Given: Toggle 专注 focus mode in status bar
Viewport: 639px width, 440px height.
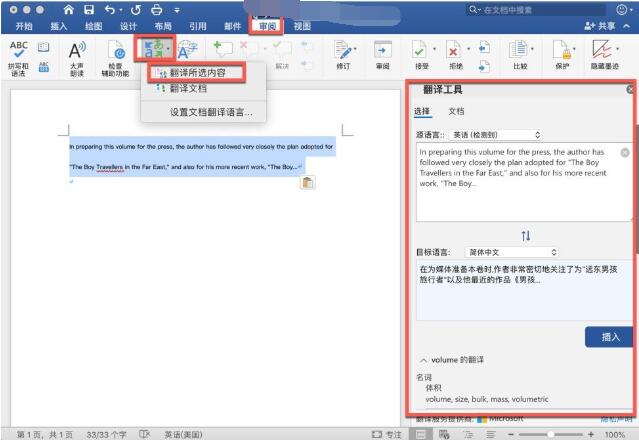Looking at the screenshot, I should pyautogui.click(x=387, y=434).
